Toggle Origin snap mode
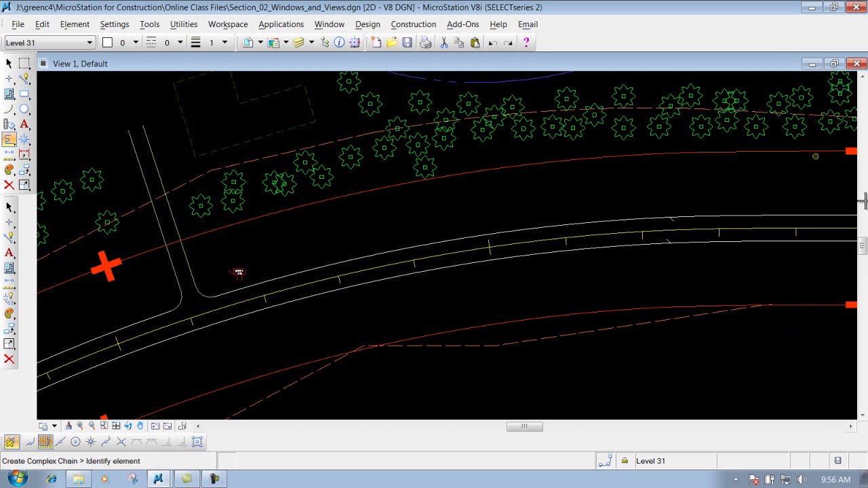 coord(91,442)
